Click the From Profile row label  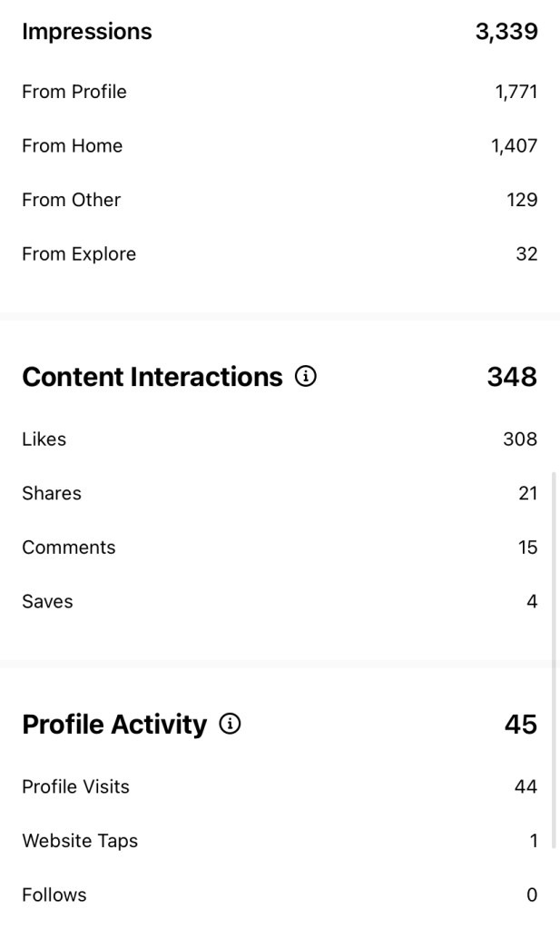74,92
